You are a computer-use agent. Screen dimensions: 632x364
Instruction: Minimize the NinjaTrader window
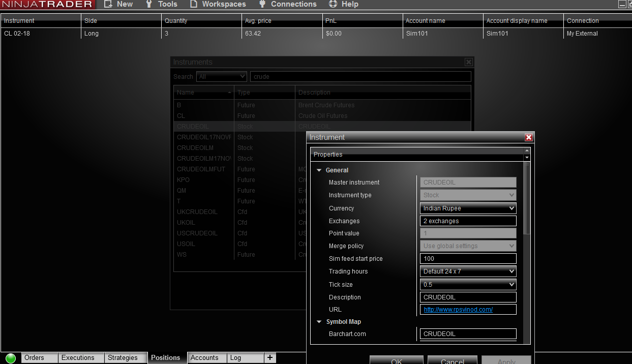pos(622,4)
